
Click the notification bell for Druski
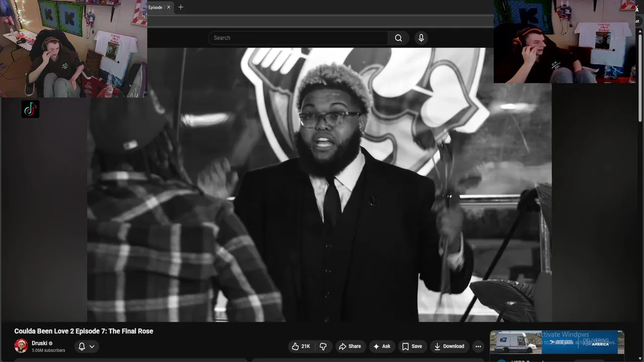pos(82,346)
